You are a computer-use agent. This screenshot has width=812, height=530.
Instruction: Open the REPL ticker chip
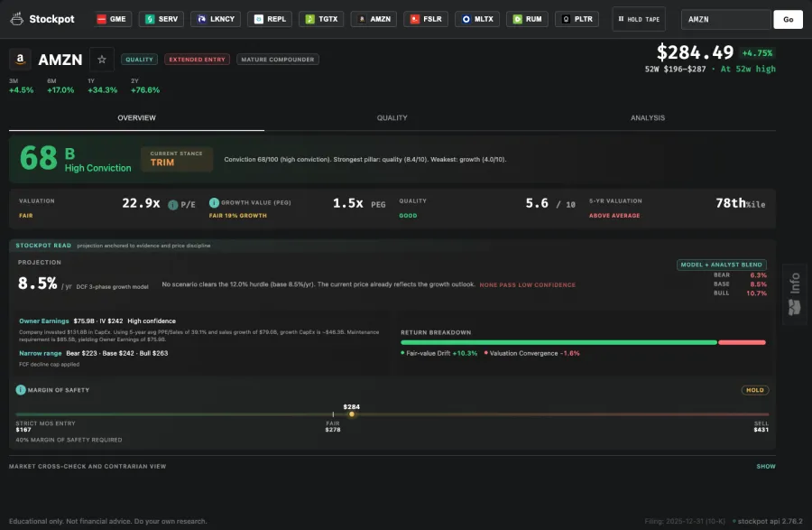270,19
